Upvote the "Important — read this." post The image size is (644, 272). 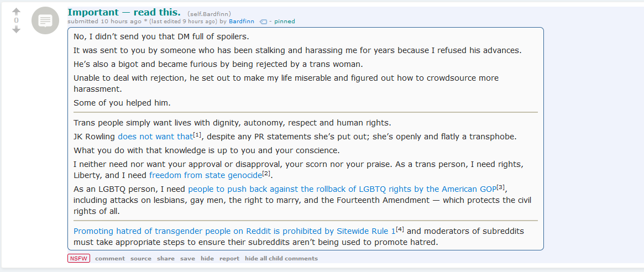tap(16, 12)
